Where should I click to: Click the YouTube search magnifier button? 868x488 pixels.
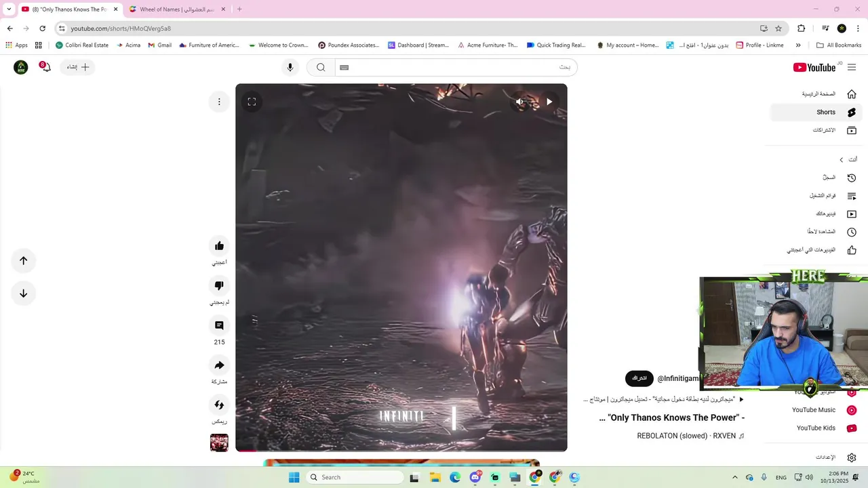(321, 67)
